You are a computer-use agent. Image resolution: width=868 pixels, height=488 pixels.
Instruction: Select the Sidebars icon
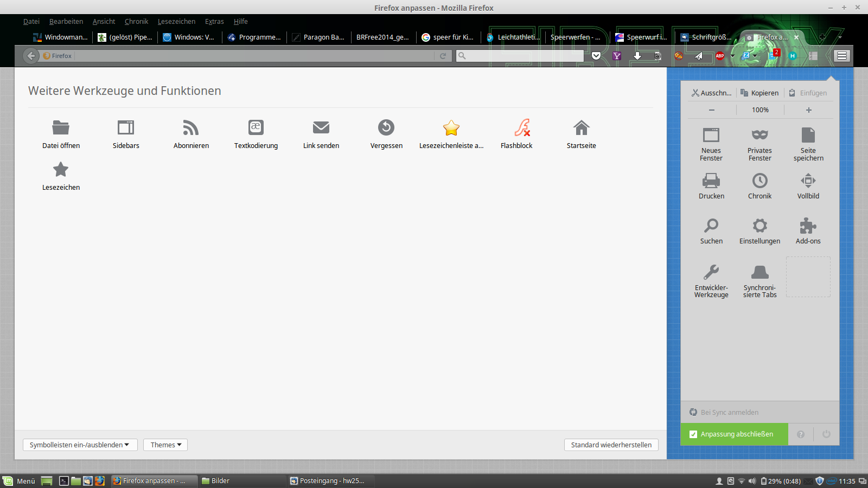point(126,127)
